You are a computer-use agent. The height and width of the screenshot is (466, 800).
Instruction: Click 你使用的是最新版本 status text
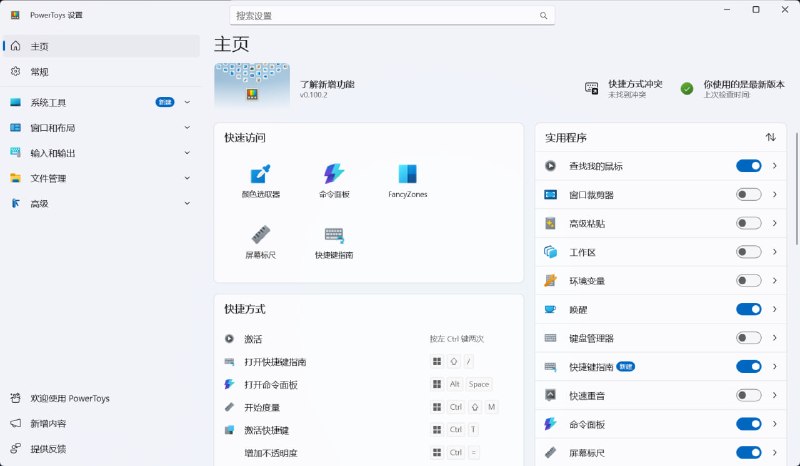pos(744,84)
